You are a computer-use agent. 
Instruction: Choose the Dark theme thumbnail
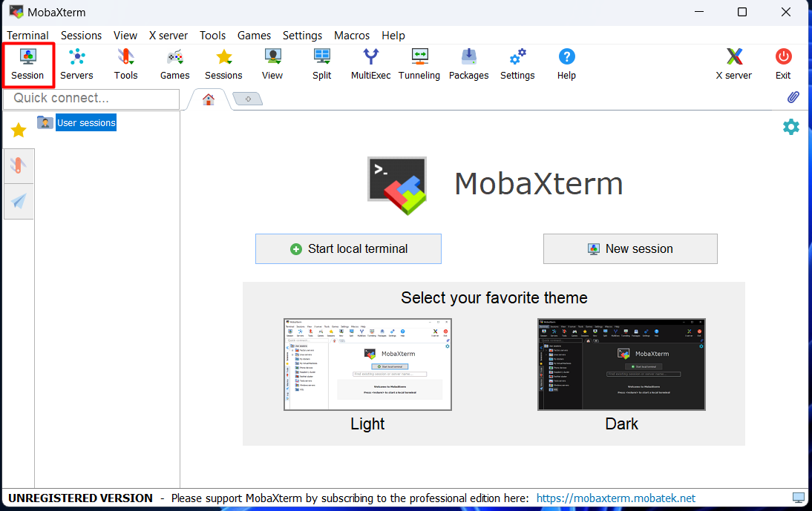click(x=621, y=364)
